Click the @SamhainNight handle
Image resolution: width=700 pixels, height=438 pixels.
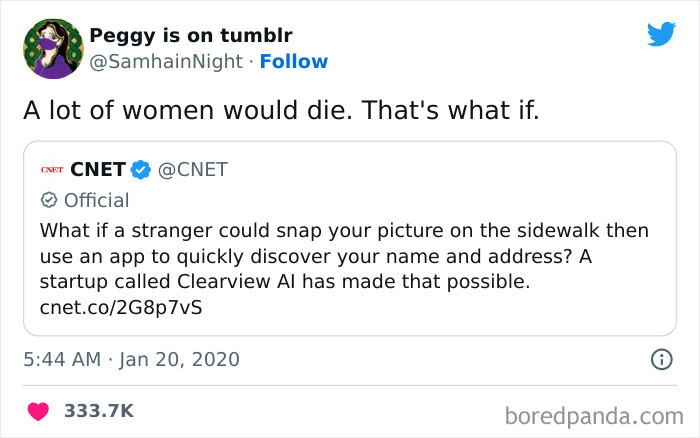166,62
